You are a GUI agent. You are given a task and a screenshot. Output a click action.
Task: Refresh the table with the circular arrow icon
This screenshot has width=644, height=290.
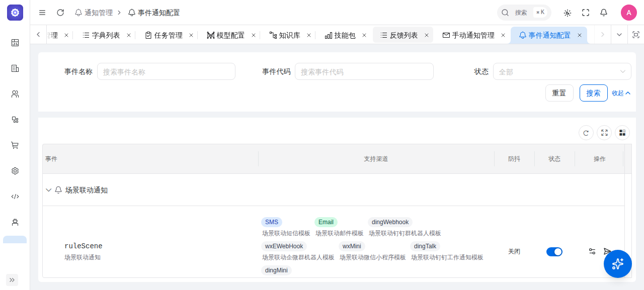(x=586, y=133)
